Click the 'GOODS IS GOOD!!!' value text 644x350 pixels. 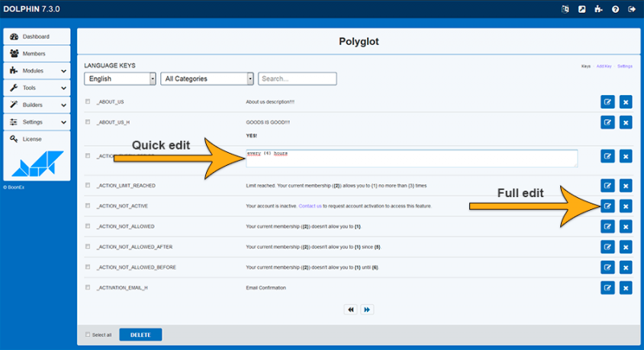[268, 122]
